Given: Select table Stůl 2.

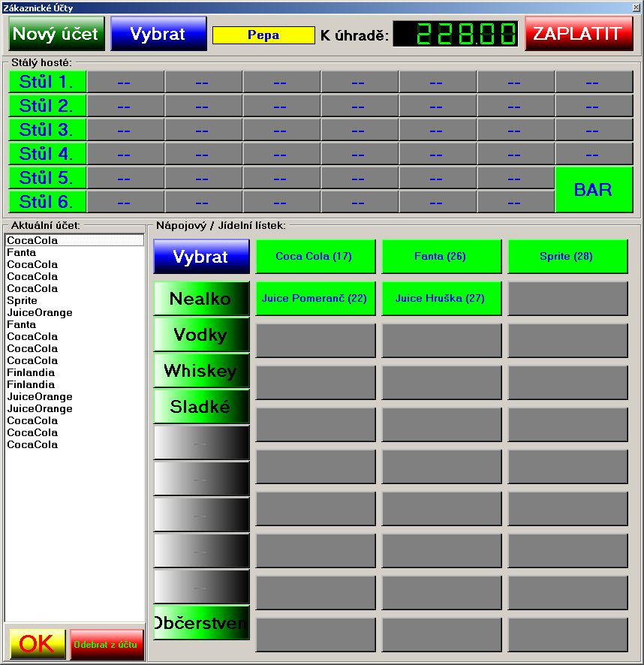Looking at the screenshot, I should coord(47,106).
